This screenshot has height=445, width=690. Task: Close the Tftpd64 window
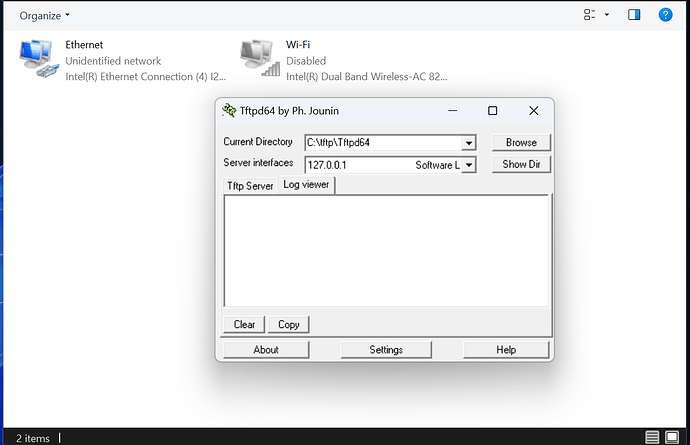(533, 110)
